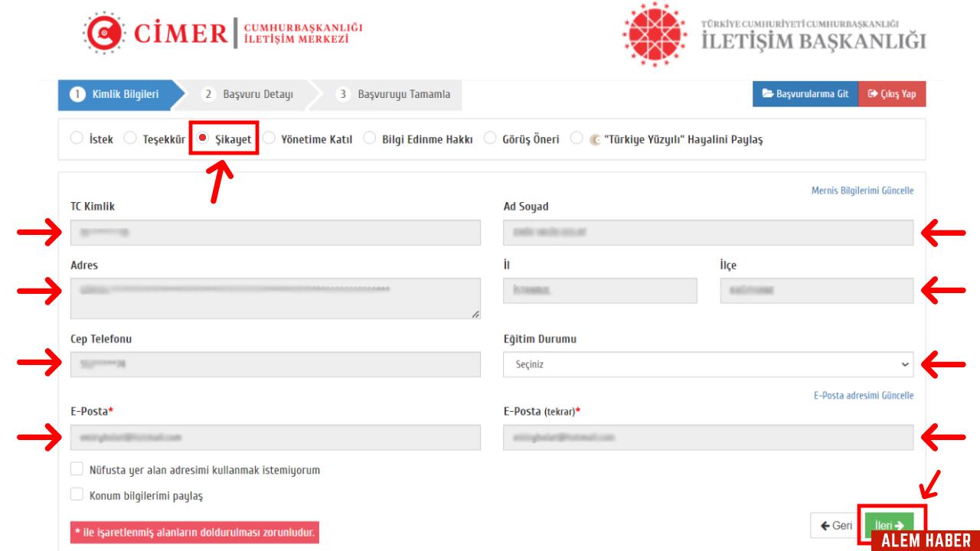Screen dimensions: 980x551
Task: Switch to Başvuruyu Tamamla step tab
Action: (396, 95)
